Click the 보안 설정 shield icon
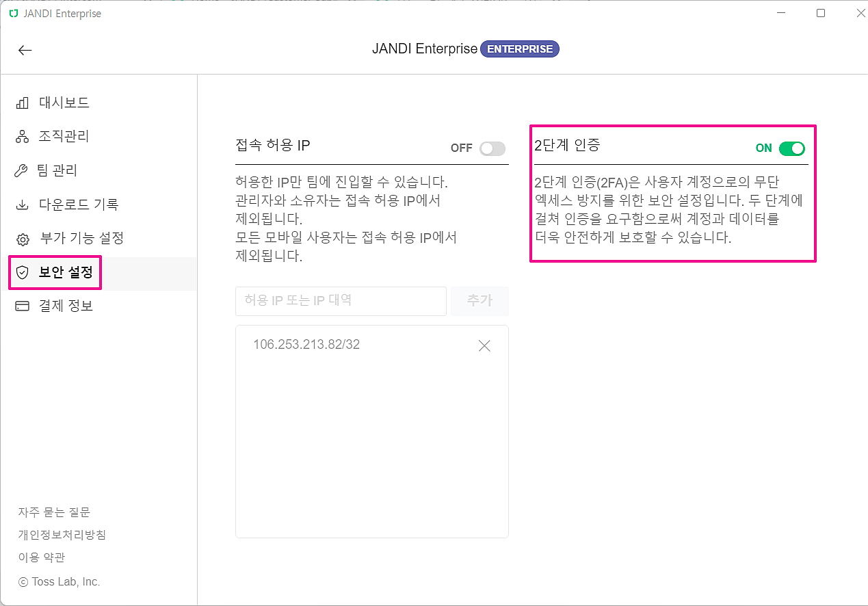The width and height of the screenshot is (868, 606). click(23, 273)
